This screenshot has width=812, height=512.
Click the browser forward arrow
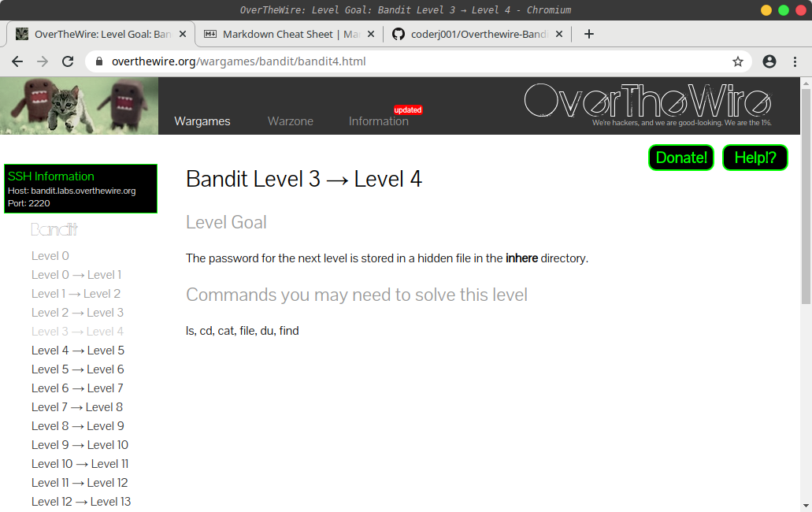click(43, 61)
